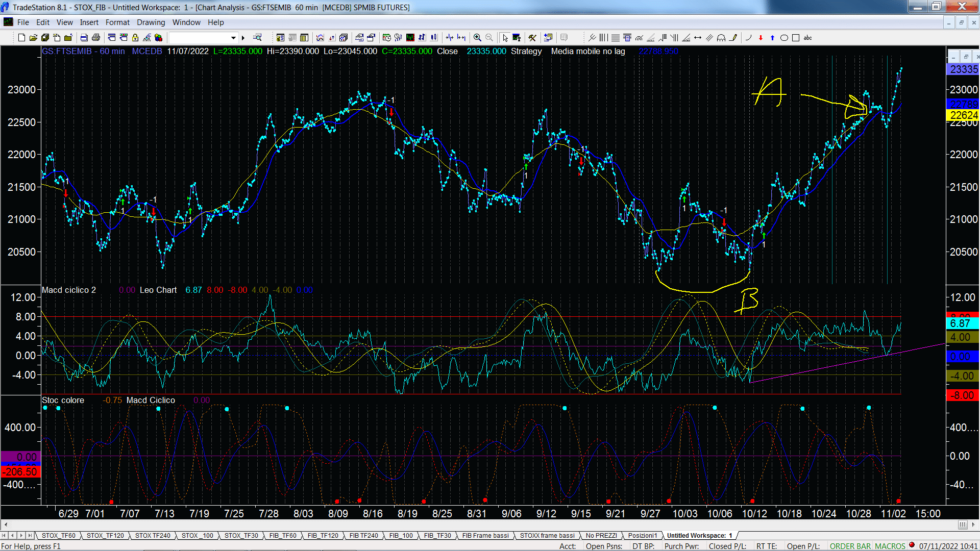This screenshot has height=551, width=980.
Task: Select the Pointer arrow tool
Action: pyautogui.click(x=505, y=38)
